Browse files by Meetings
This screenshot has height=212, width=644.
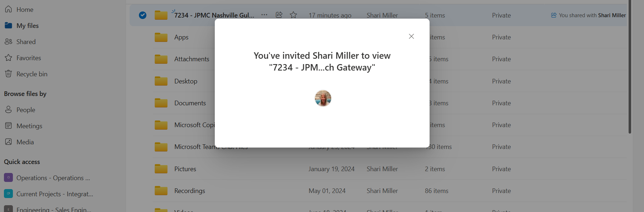pos(29,126)
